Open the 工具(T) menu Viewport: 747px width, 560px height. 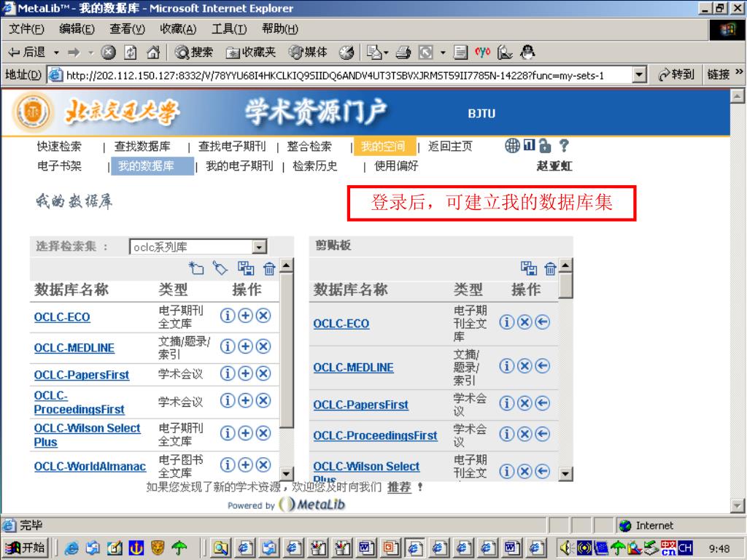[x=229, y=29]
